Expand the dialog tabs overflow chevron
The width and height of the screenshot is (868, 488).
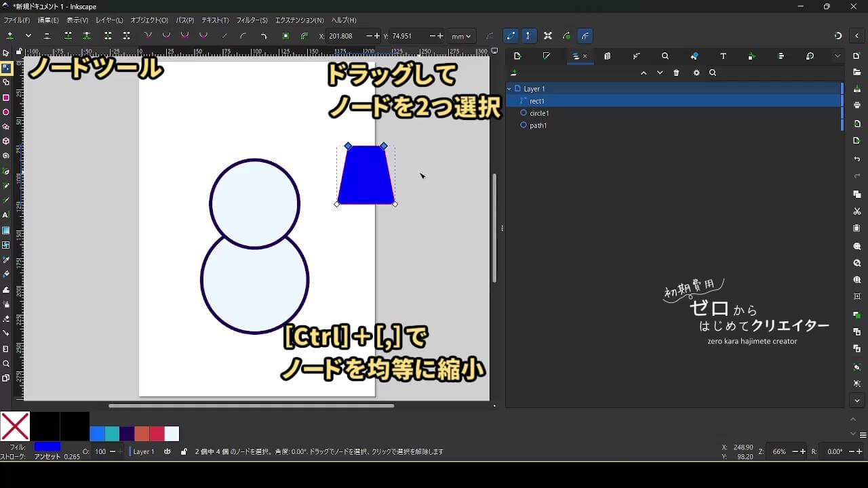coord(837,56)
